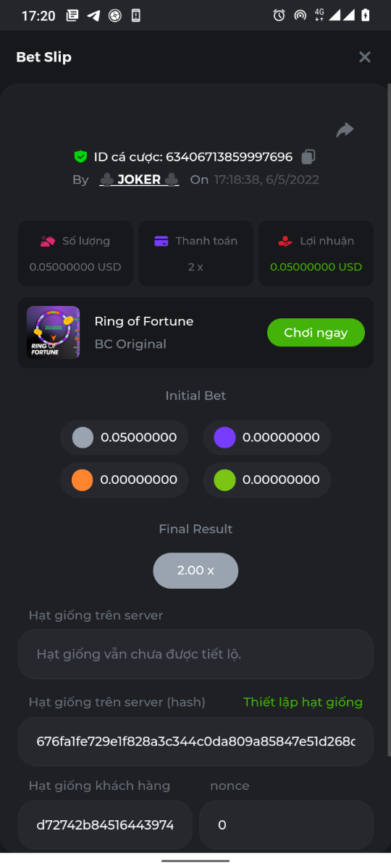Click the Chơi ngay button
The width and height of the screenshot is (391, 868).
[x=316, y=333]
